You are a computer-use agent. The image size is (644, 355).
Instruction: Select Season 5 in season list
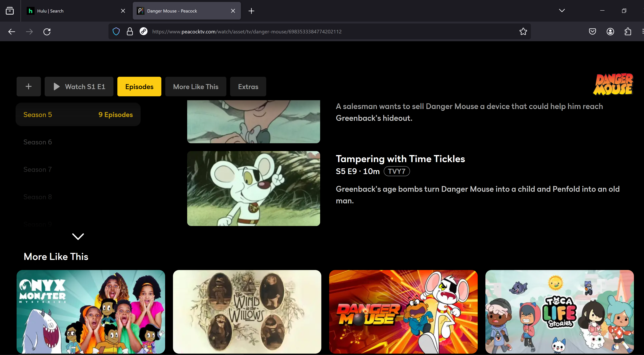pyautogui.click(x=78, y=114)
